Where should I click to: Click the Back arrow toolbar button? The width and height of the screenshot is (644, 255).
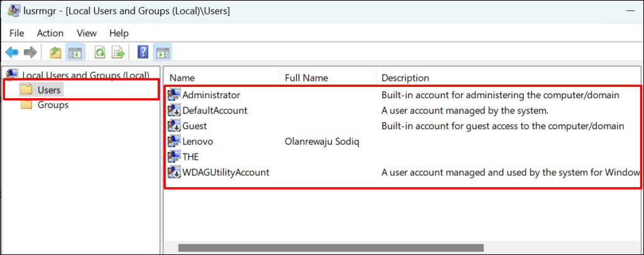click(11, 52)
